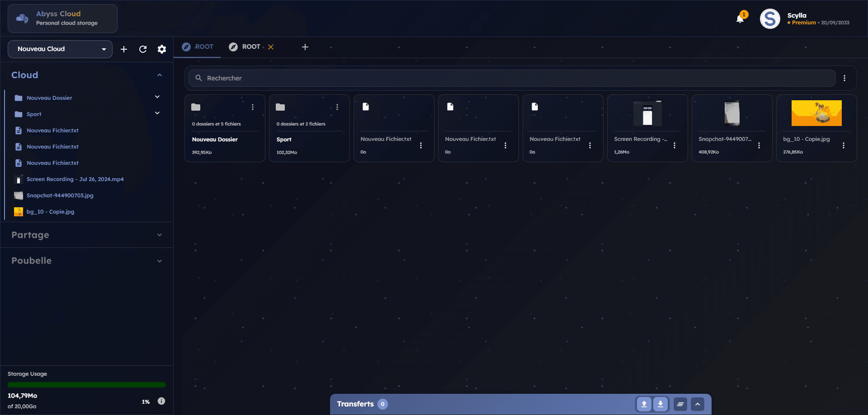Screen dimensions: 868x415
Task: Click the Transfers label
Action: click(355, 404)
